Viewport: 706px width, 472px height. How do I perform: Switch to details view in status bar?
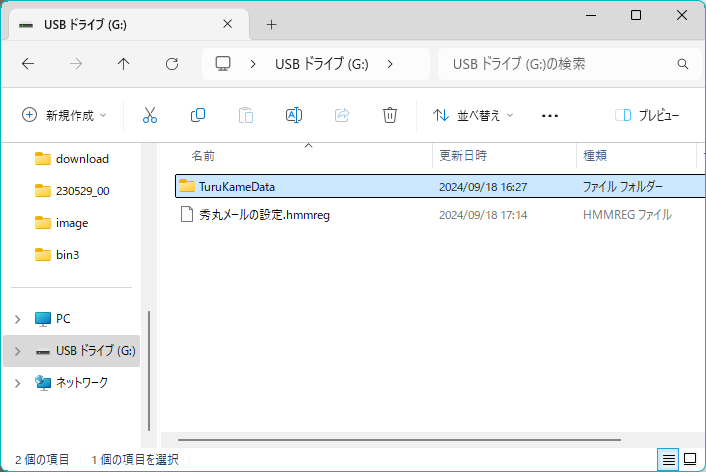[x=667, y=459]
